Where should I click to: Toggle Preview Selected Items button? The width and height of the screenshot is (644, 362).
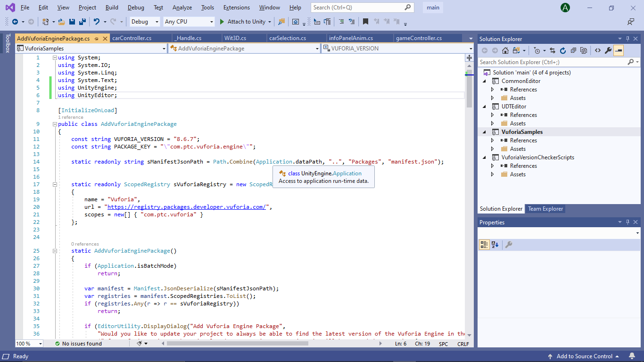(619, 50)
